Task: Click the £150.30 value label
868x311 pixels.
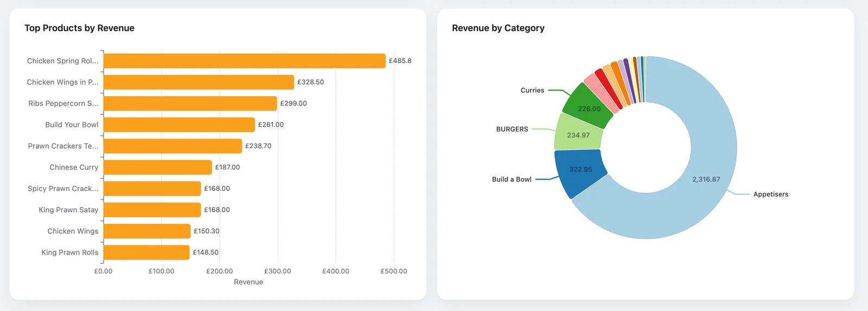Action: point(207,231)
